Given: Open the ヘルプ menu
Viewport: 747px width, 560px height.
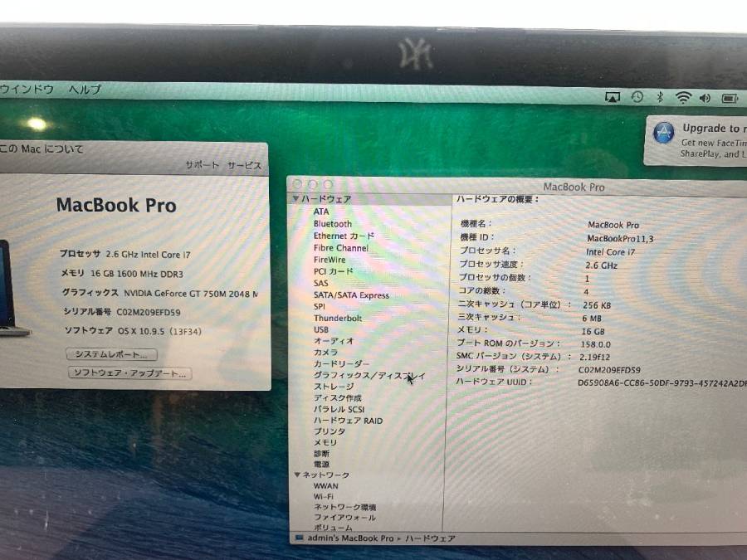Looking at the screenshot, I should (85, 89).
